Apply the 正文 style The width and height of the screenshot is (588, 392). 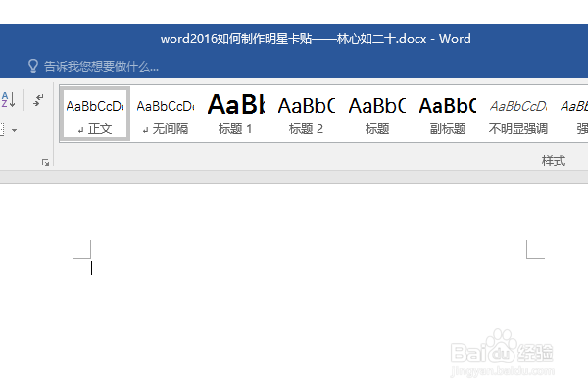coord(95,114)
